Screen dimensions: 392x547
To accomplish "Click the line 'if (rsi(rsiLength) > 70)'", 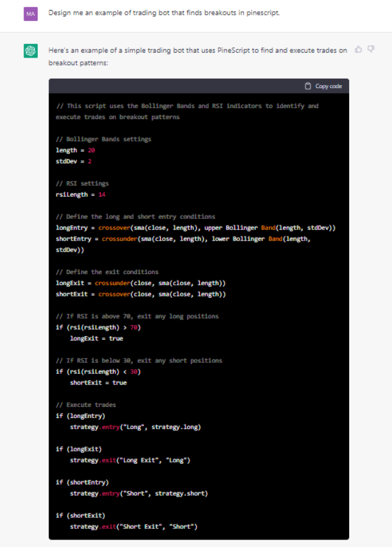I will tap(99, 327).
